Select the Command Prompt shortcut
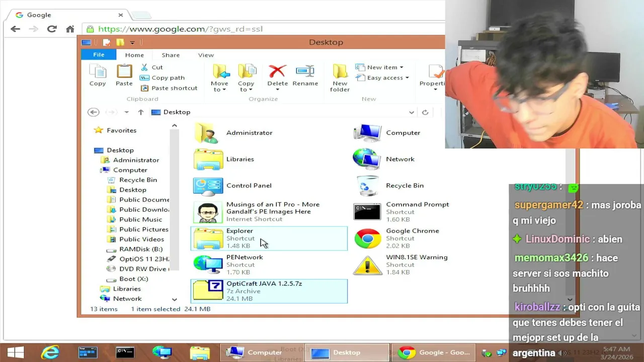Screen dimensions: 644x362 pos(401,212)
